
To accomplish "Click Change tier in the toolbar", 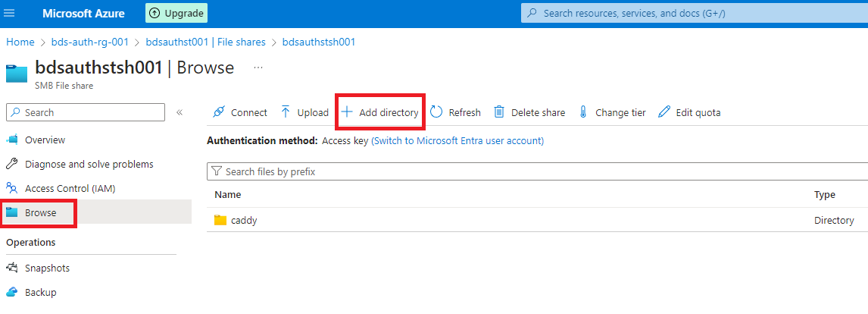I will tap(612, 112).
